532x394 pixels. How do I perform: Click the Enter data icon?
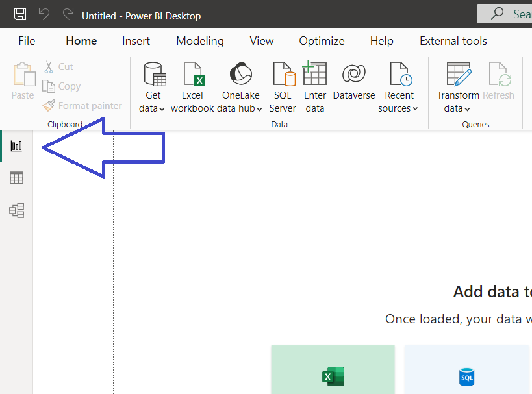pos(315,75)
